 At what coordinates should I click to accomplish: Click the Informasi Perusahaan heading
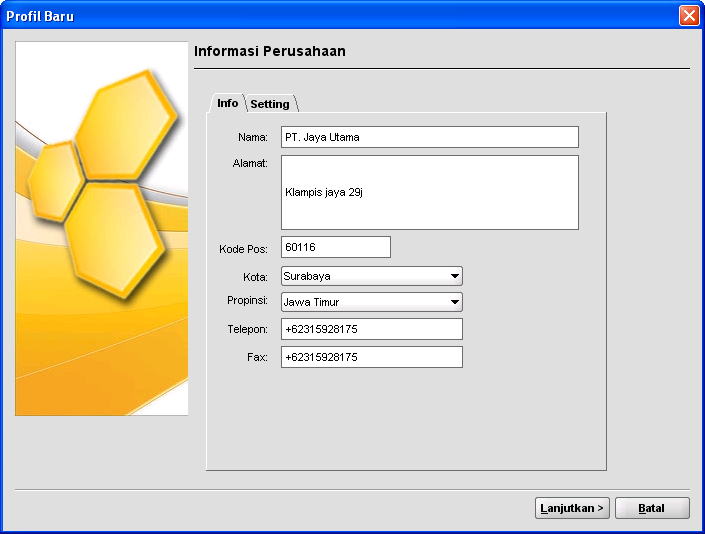pyautogui.click(x=270, y=51)
